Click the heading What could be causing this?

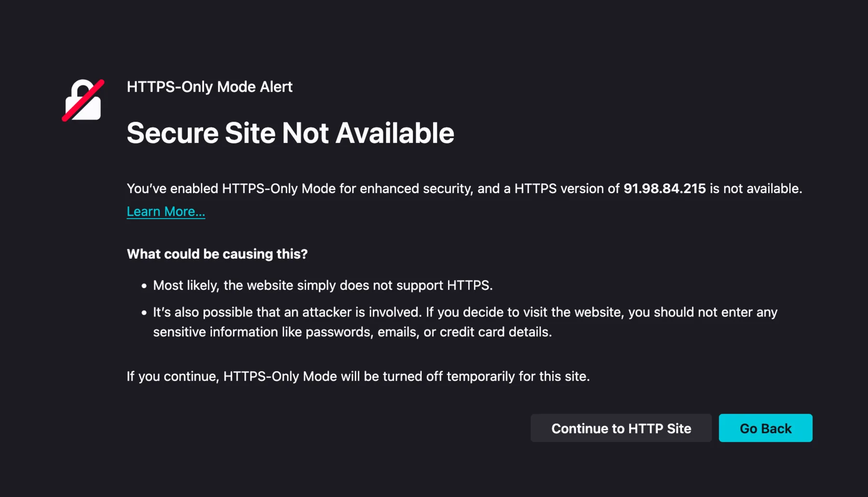click(217, 254)
